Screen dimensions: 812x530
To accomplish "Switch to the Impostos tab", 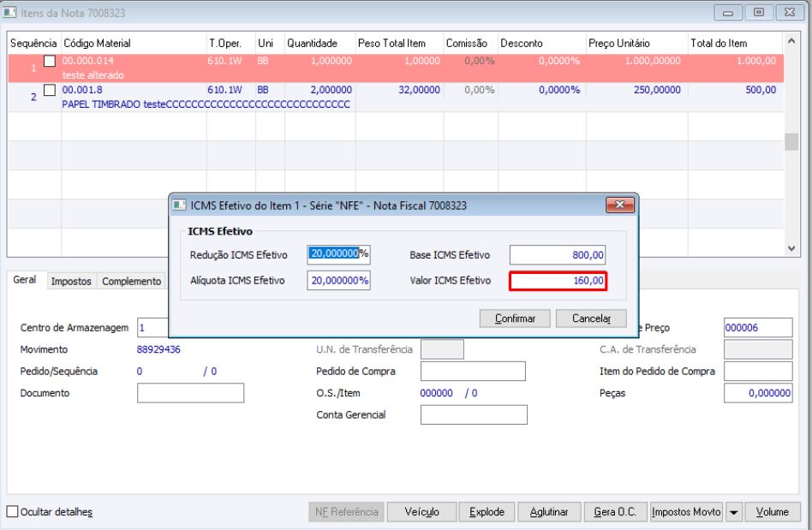I will (x=71, y=281).
